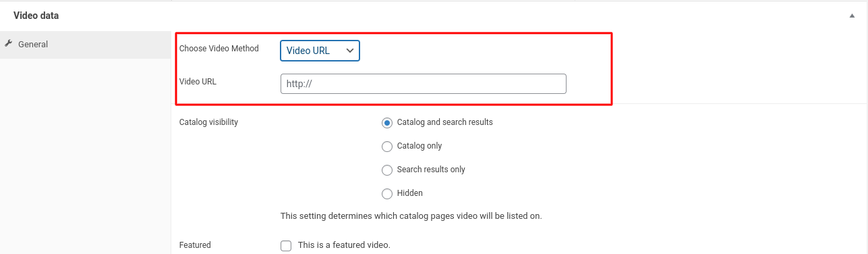Choose the Catalog only radio button
The height and width of the screenshot is (254, 868).
pyautogui.click(x=387, y=147)
